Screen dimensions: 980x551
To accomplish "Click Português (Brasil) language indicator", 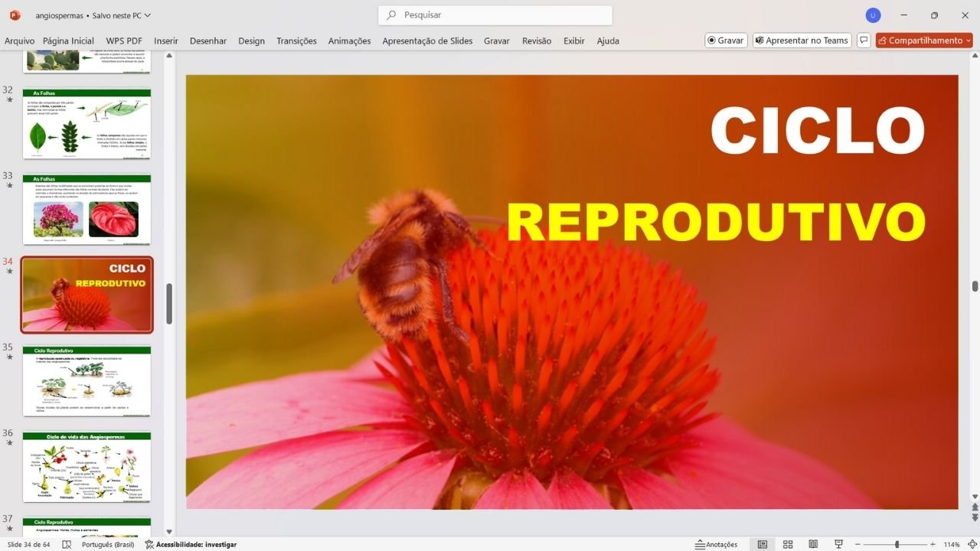I will pos(107,544).
